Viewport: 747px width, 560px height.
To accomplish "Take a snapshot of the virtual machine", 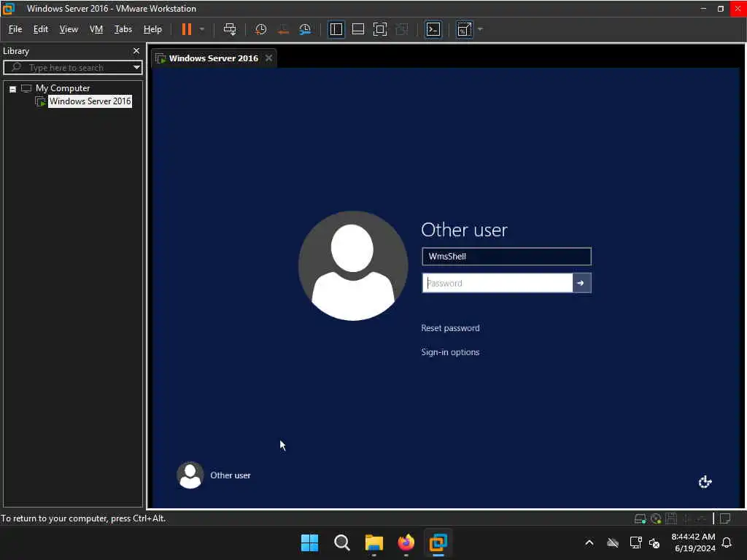I will [x=260, y=29].
